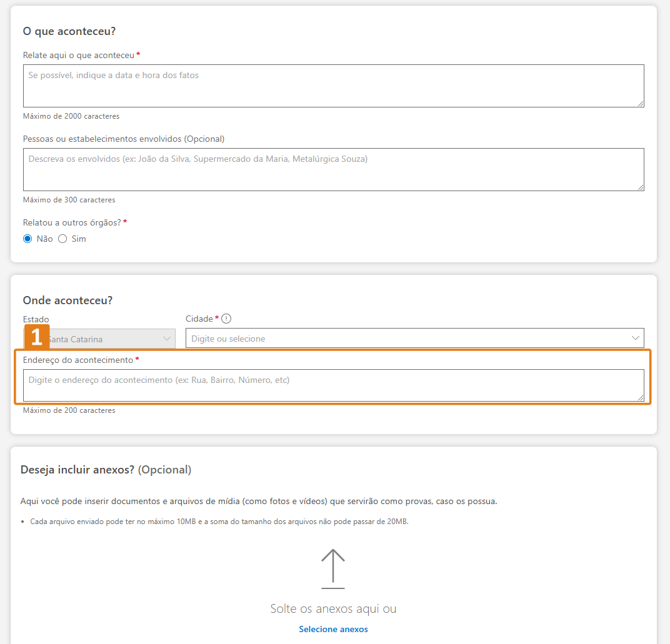Image resolution: width=670 pixels, height=644 pixels.
Task: Click the 'Selecione anexos' link
Action: pos(333,629)
